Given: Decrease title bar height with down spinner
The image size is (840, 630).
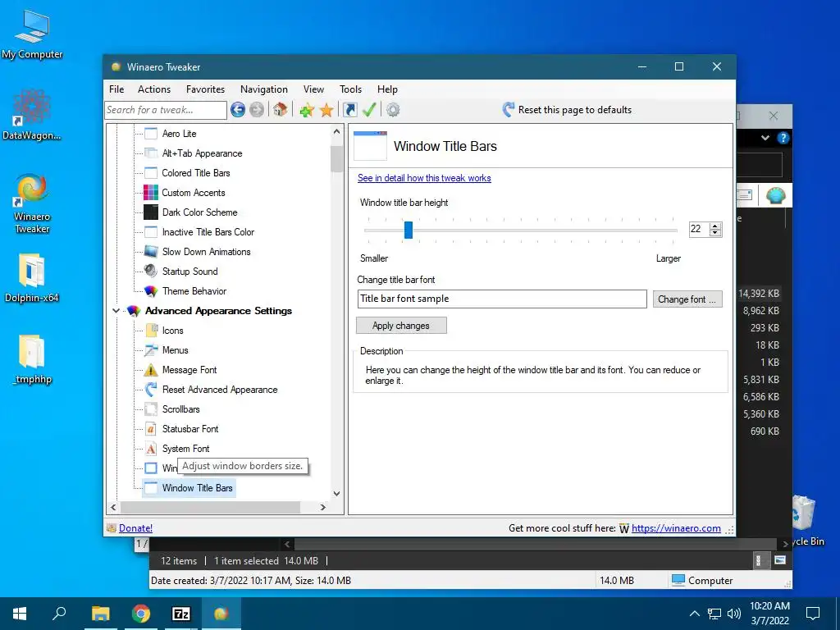Looking at the screenshot, I should (715, 233).
